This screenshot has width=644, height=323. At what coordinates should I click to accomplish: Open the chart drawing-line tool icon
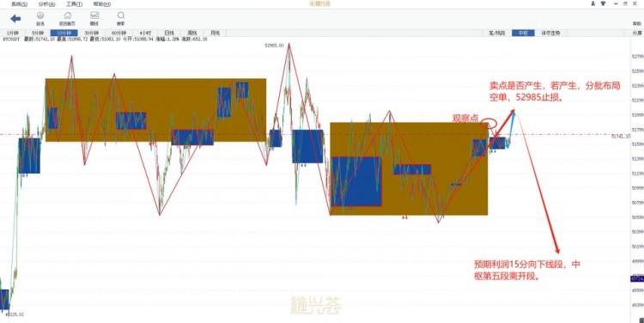94,19
